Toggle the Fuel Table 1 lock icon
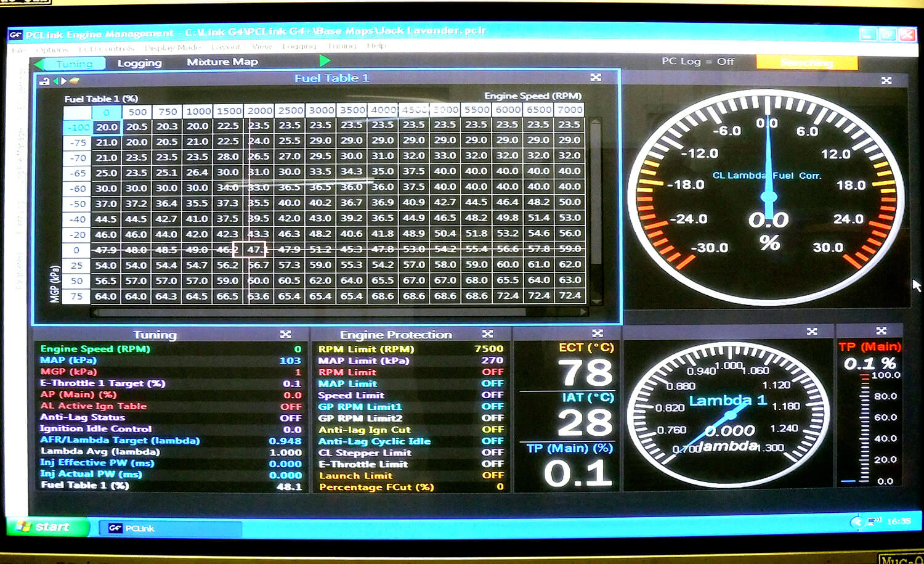 [x=44, y=81]
